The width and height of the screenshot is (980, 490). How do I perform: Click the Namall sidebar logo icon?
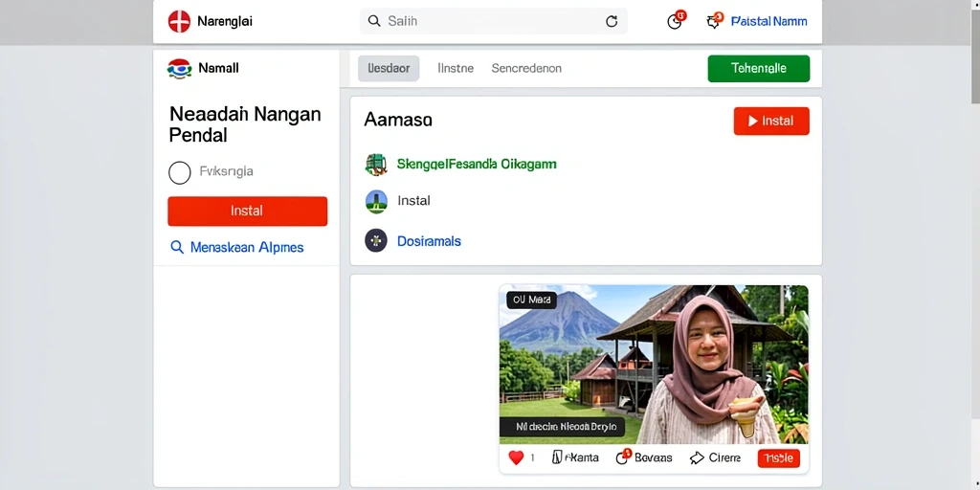[179, 68]
